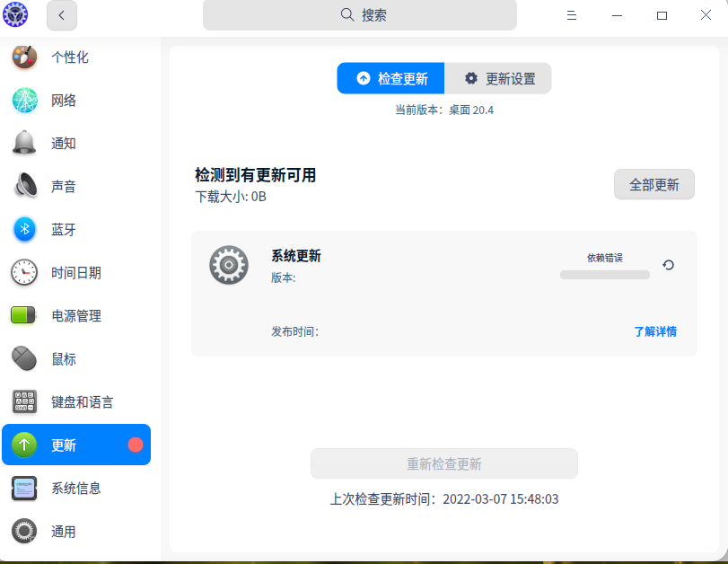
Task: Click the system update progress bar
Action: click(604, 275)
